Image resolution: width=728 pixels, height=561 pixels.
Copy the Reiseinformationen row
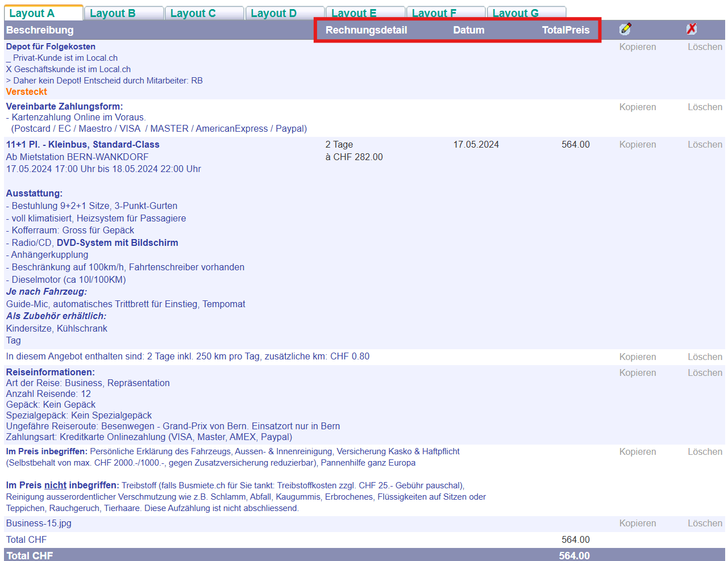tap(638, 373)
